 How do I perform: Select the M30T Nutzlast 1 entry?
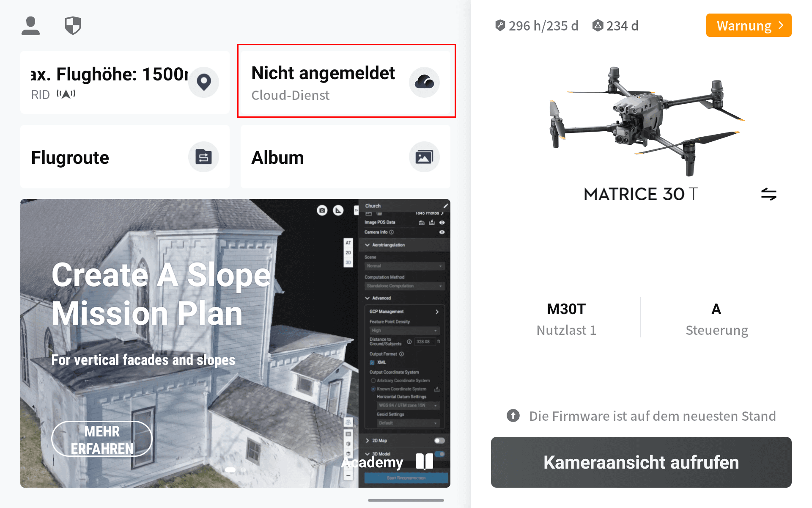coord(566,319)
